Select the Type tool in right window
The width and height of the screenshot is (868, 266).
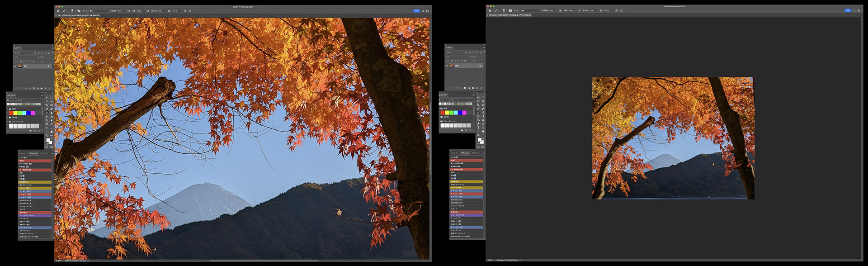[478, 128]
